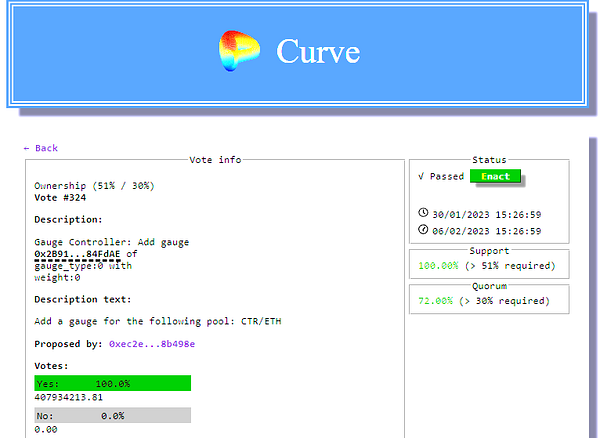This screenshot has width=600, height=438.
Task: Click the gauge_type:0 with text
Action: coord(83,266)
